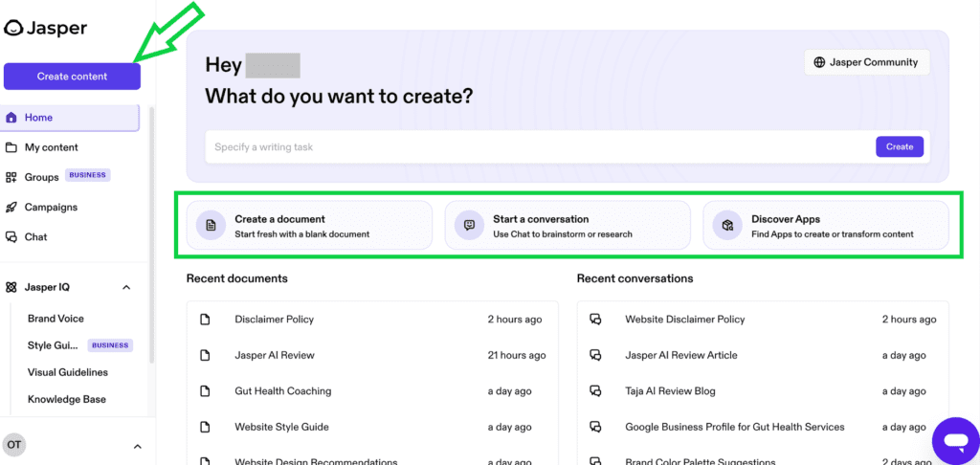The width and height of the screenshot is (980, 465).
Task: Click chat icon beside Taja AI Review Blog
Action: pos(595,391)
